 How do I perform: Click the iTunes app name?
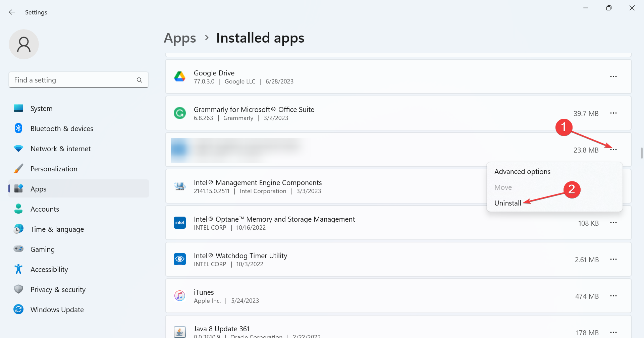pyautogui.click(x=204, y=292)
